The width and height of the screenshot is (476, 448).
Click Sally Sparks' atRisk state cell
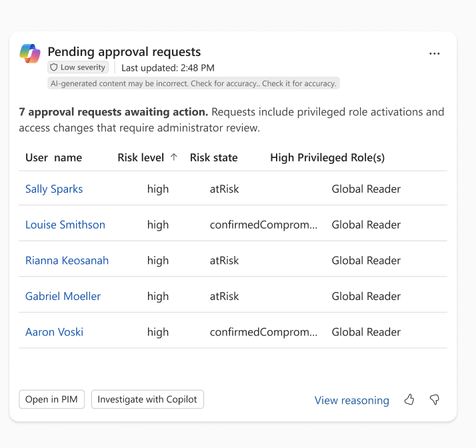click(x=225, y=189)
